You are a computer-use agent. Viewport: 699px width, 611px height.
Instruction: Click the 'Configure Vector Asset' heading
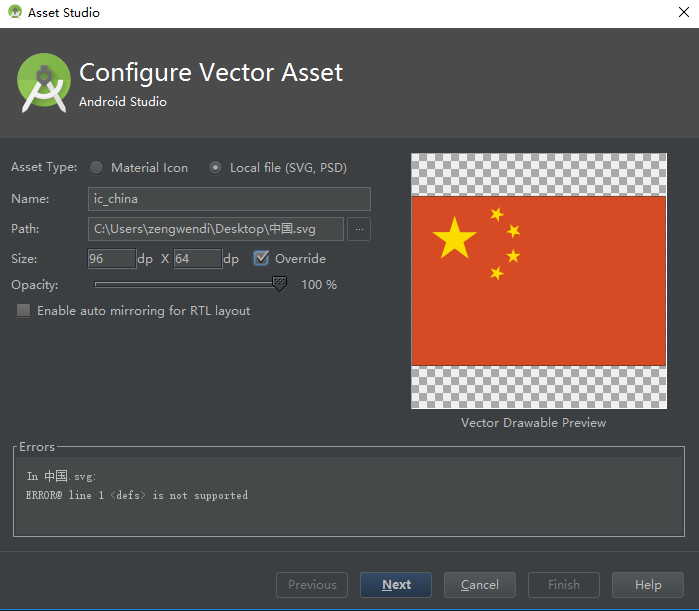(x=211, y=72)
